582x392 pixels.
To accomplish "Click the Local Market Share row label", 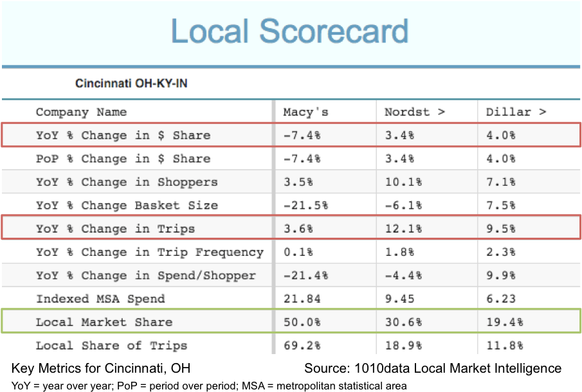I will tap(104, 322).
